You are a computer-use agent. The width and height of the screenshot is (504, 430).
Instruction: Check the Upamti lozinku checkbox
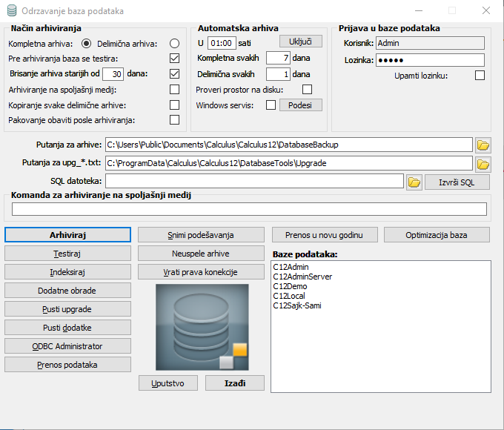pos(480,75)
